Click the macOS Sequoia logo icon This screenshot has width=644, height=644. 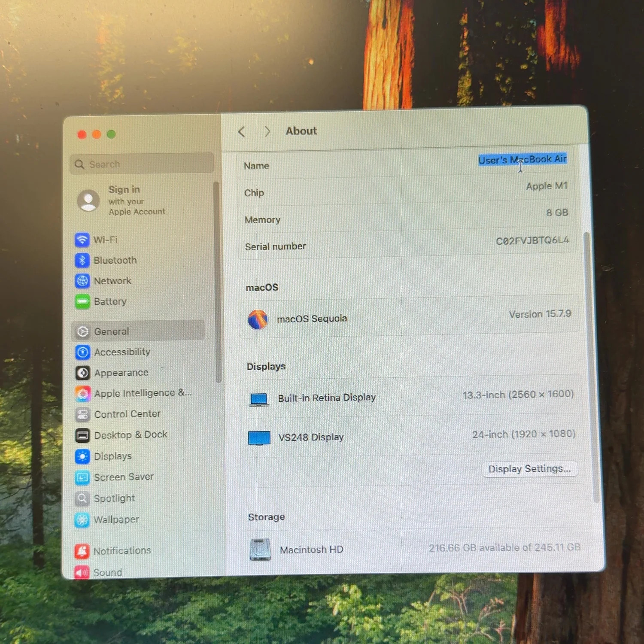coord(258,319)
